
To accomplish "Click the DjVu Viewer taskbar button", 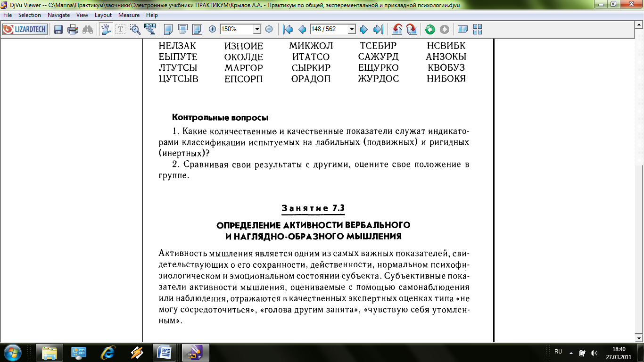I will (x=195, y=353).
